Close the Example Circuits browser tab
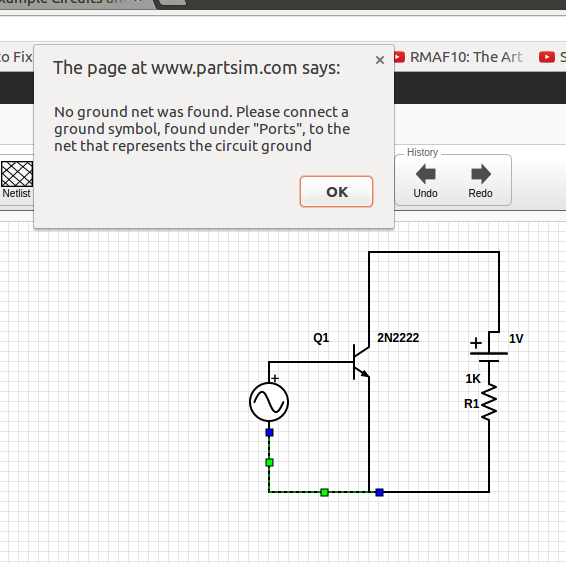This screenshot has width=566, height=563. pos(138,1)
